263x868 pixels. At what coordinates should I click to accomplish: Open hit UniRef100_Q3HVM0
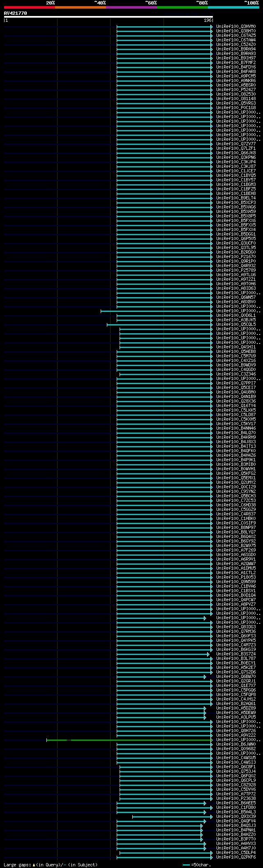236,27
